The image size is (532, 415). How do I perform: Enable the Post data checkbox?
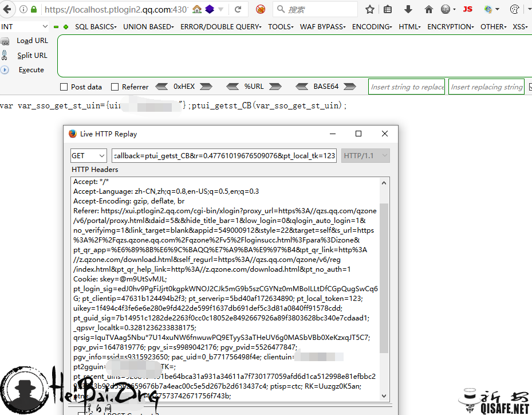click(64, 87)
